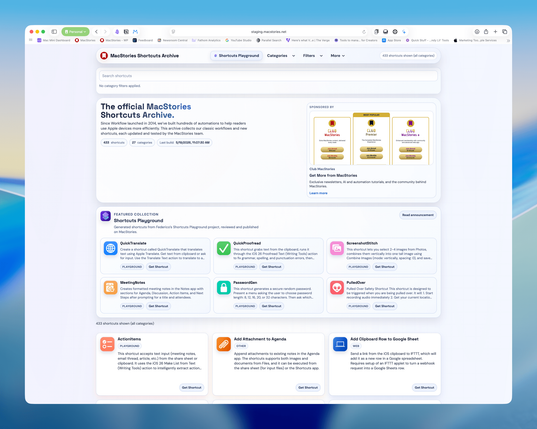Click Get Shortcut for QuickProofread
Screen dimensions: 537x429
pos(272,267)
